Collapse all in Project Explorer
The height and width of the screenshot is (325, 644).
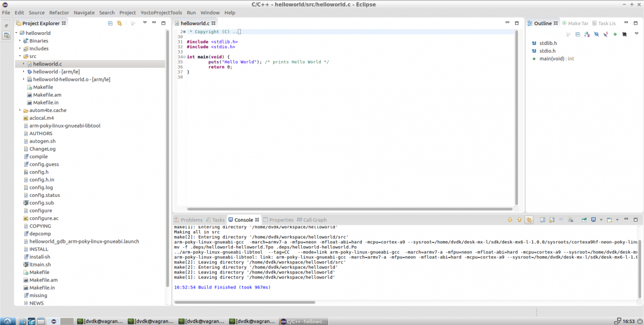(110, 23)
